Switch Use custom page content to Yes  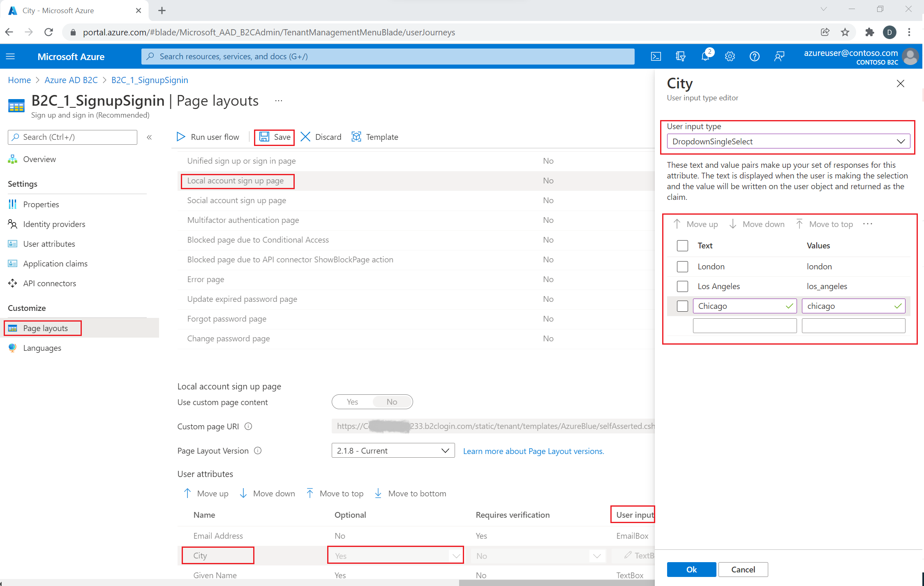[x=352, y=402]
